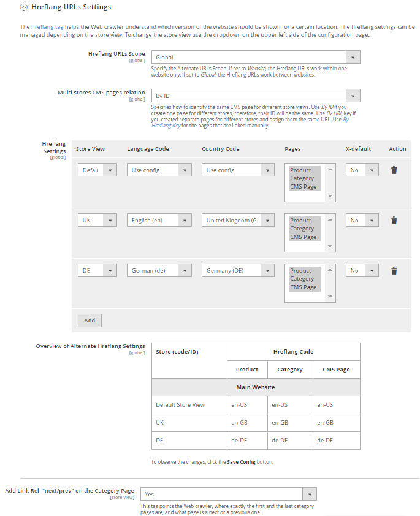Collapse the Hreflang URLs Settings section
The image size is (420, 516).
click(24, 7)
